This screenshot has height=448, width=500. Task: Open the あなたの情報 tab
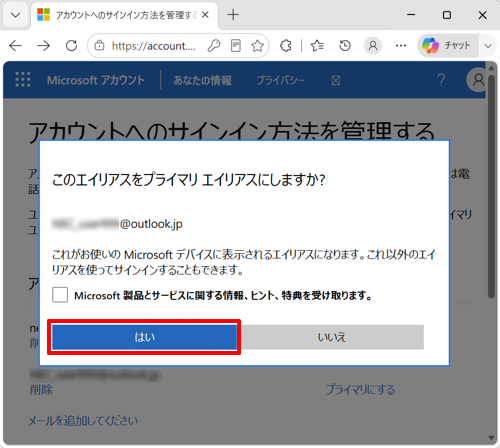click(202, 80)
